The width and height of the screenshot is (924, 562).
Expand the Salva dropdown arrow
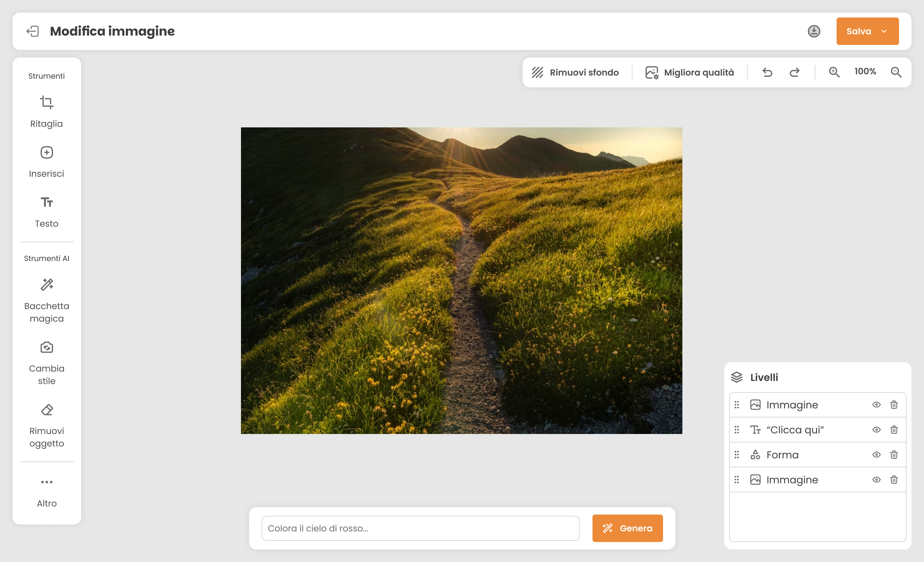pyautogui.click(x=884, y=31)
